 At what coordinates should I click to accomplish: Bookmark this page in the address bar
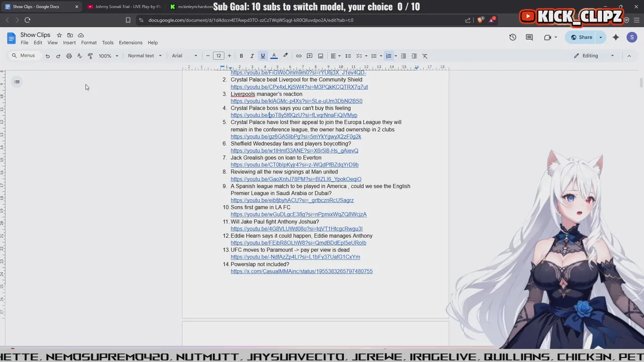(128, 20)
